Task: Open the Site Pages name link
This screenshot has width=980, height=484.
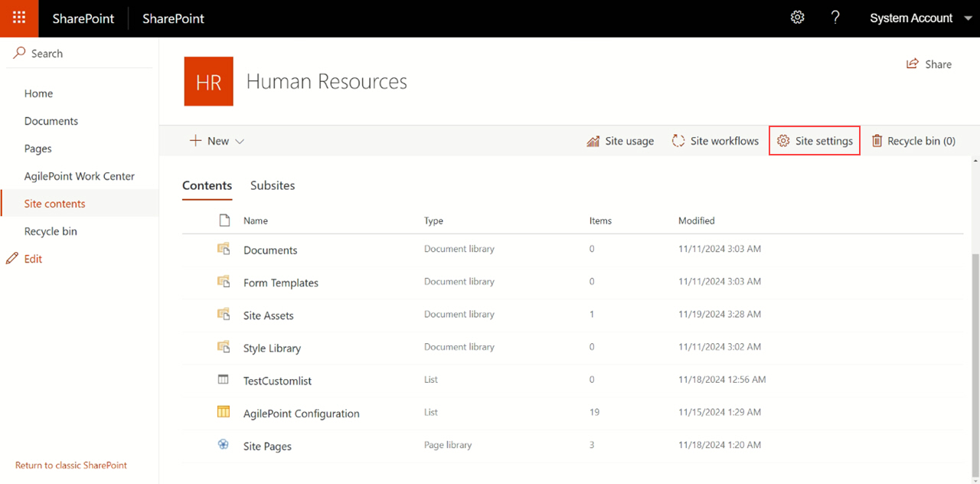Action: [x=267, y=446]
